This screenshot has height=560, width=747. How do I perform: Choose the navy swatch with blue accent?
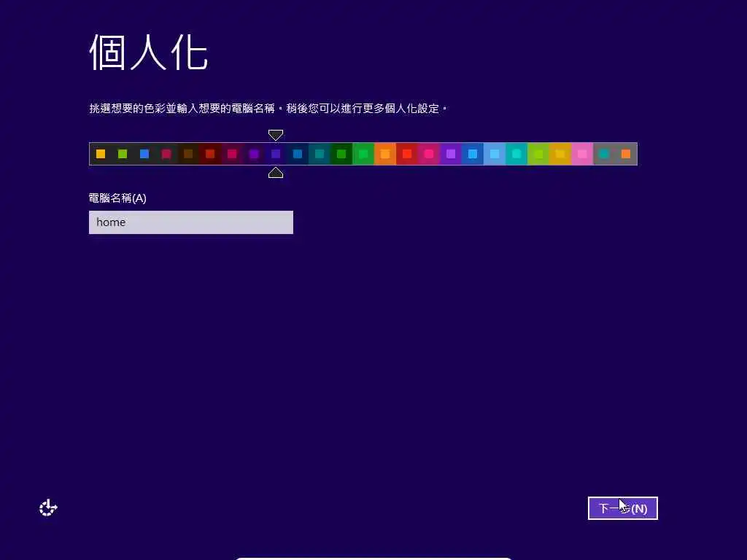point(298,154)
